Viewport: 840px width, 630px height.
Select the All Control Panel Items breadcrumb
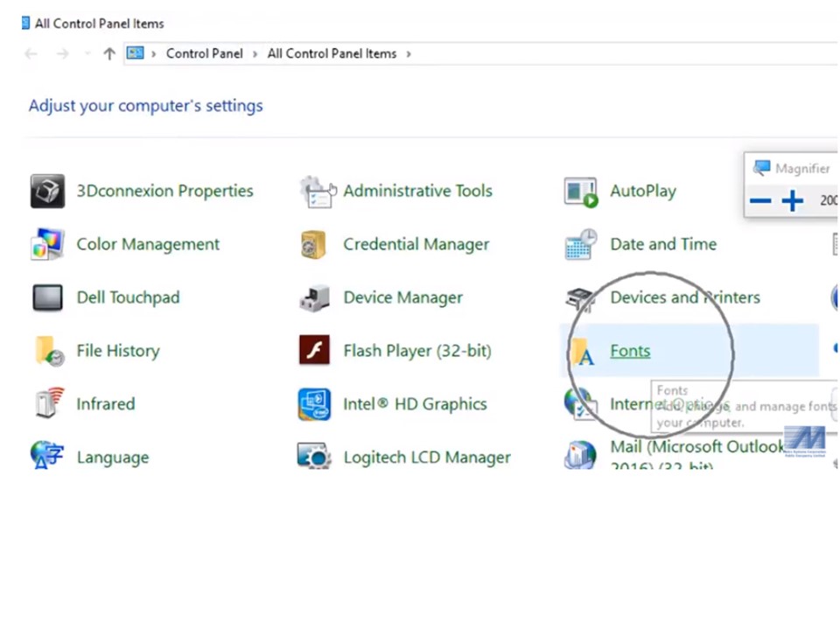332,53
